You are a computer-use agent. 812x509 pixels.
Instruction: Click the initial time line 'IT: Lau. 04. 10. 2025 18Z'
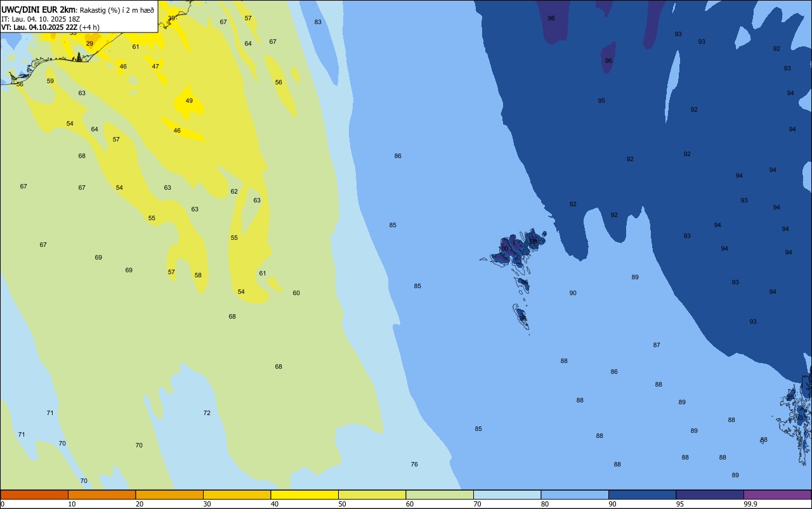tap(40, 18)
